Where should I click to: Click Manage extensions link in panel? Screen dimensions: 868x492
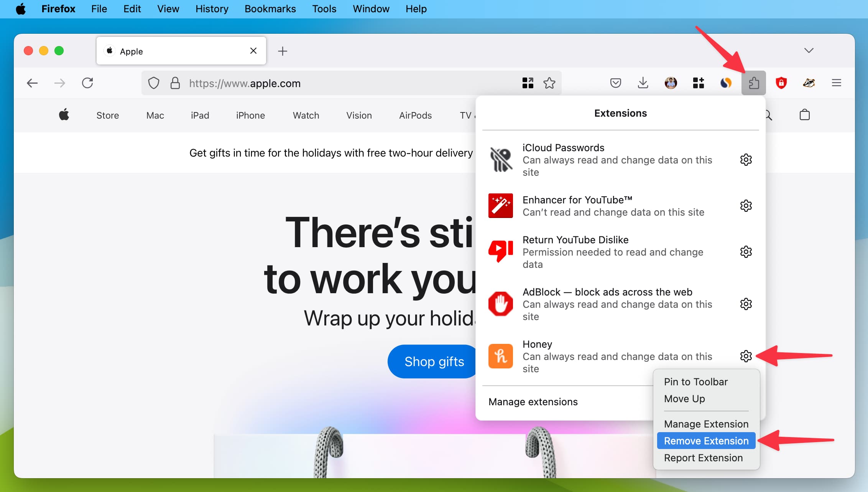click(533, 401)
